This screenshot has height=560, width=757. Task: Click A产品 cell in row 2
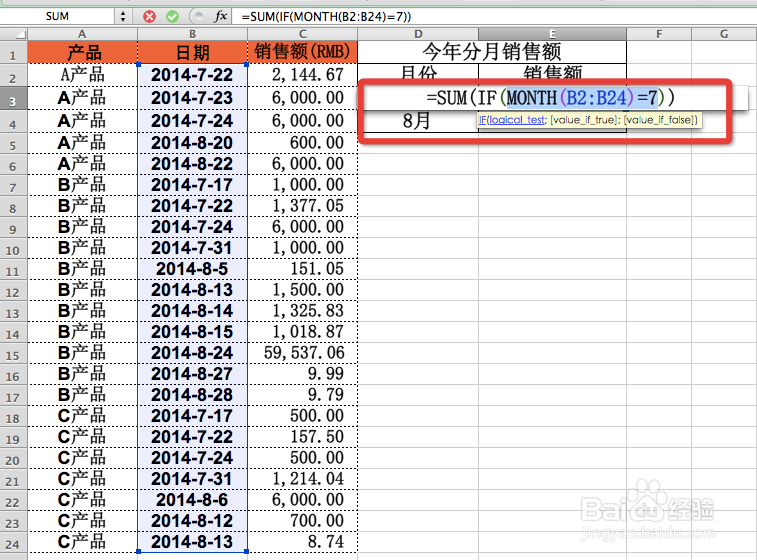click(x=83, y=75)
